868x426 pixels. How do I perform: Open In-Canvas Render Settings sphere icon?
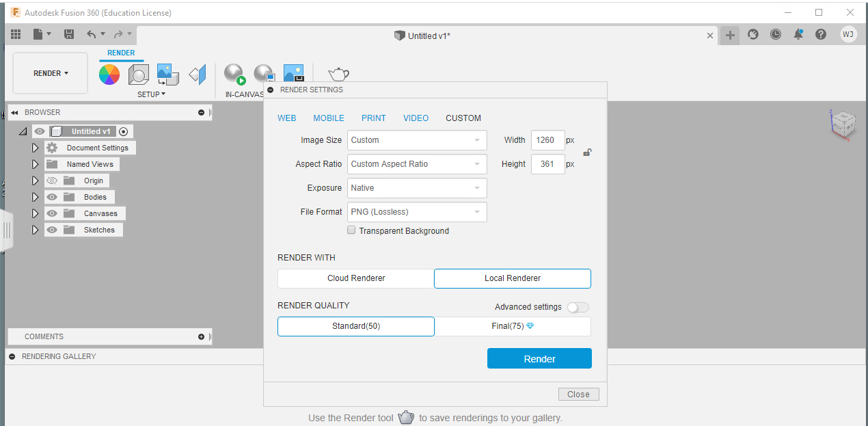264,72
